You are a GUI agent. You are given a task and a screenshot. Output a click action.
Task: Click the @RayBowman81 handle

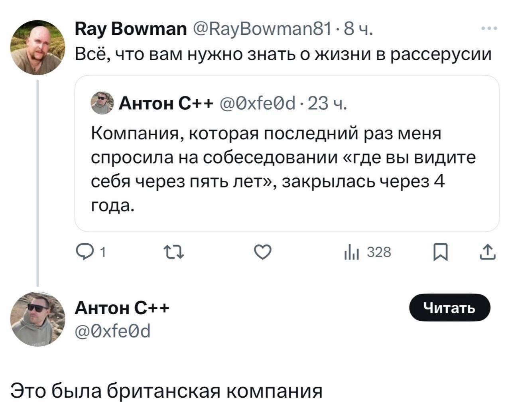click(x=262, y=29)
